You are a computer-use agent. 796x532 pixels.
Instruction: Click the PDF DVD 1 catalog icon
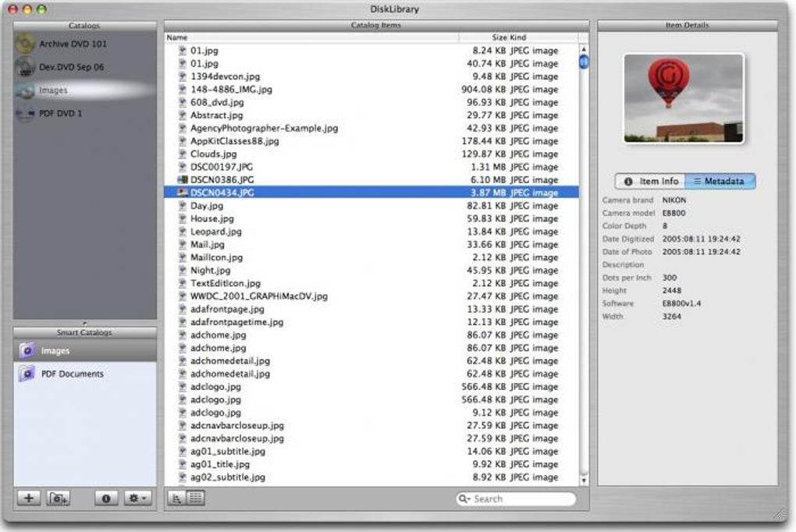25,113
